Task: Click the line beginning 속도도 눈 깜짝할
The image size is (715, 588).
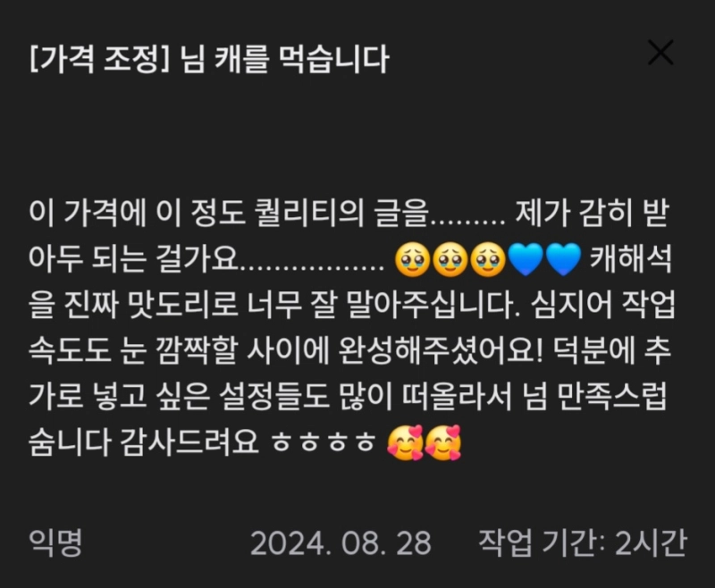Action: (x=349, y=351)
